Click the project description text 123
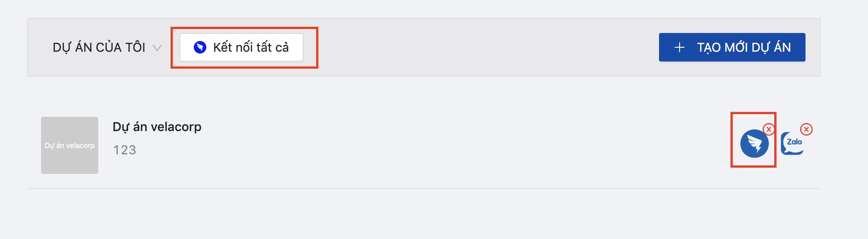The width and height of the screenshot is (868, 239). pyautogui.click(x=125, y=150)
